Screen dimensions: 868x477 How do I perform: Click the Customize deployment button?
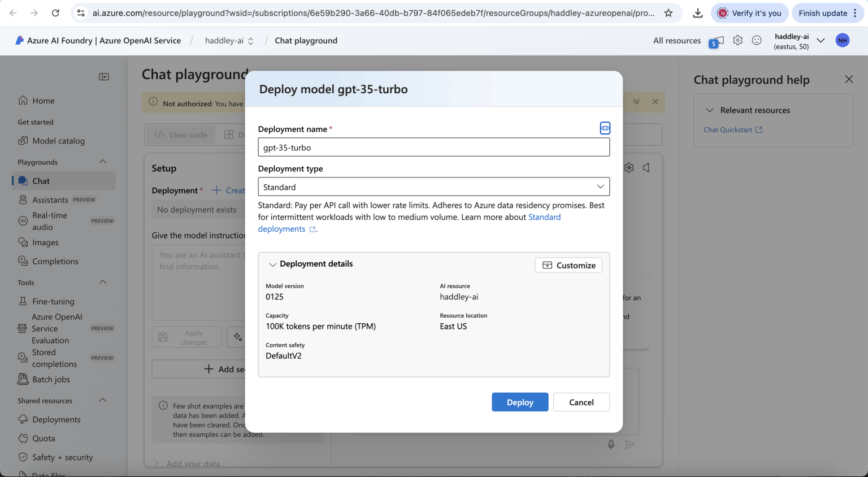click(x=568, y=265)
